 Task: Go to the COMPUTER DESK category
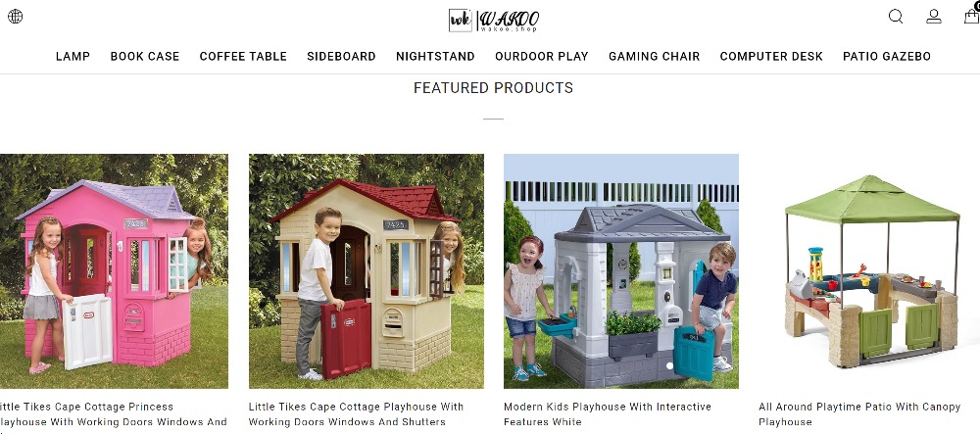(771, 56)
